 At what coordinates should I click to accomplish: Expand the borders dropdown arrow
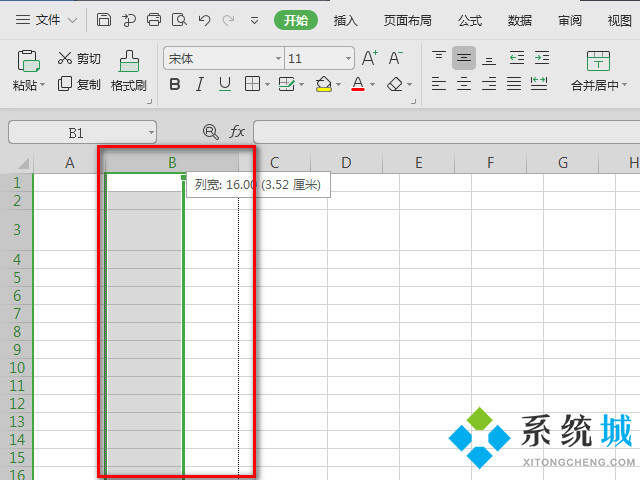pyautogui.click(x=267, y=85)
